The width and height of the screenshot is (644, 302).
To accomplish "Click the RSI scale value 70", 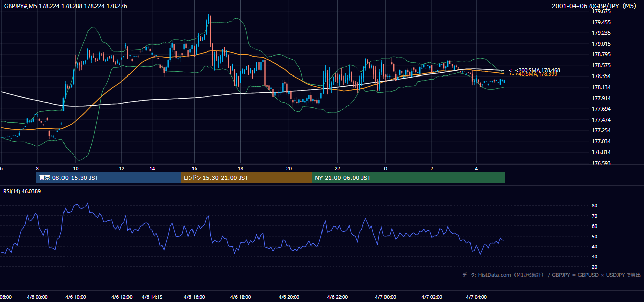I will 595,216.
